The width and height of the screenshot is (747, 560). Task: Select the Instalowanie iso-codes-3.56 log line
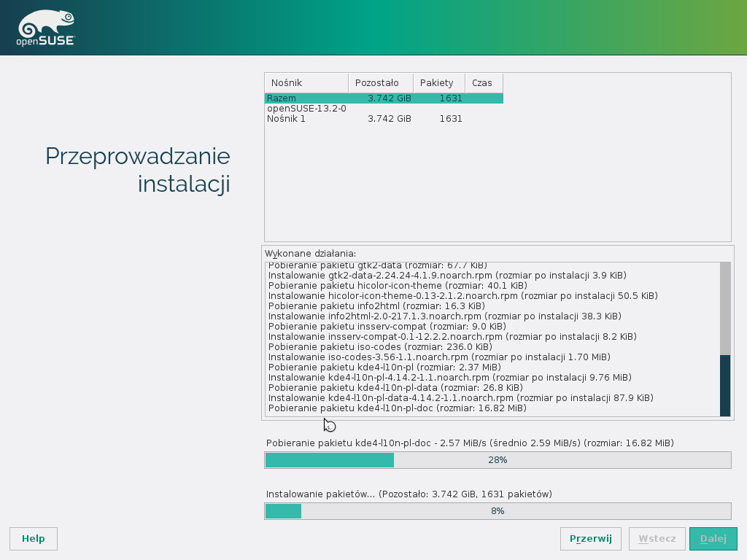click(x=439, y=357)
